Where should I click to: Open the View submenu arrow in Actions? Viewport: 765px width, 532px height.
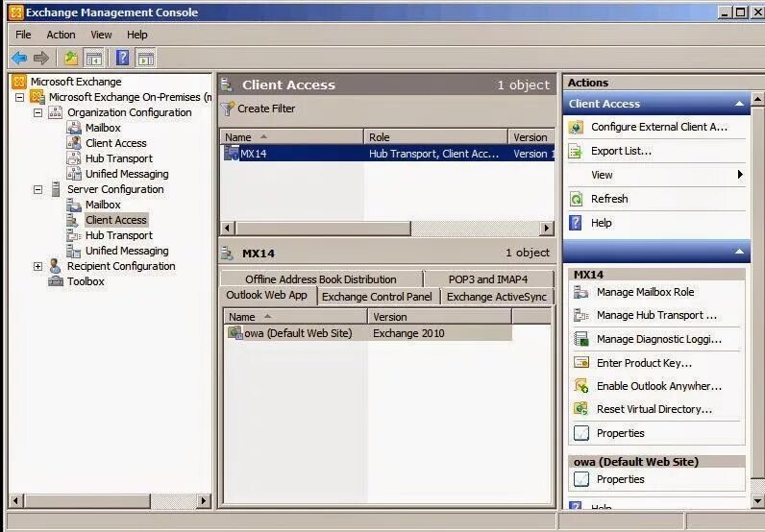point(740,175)
